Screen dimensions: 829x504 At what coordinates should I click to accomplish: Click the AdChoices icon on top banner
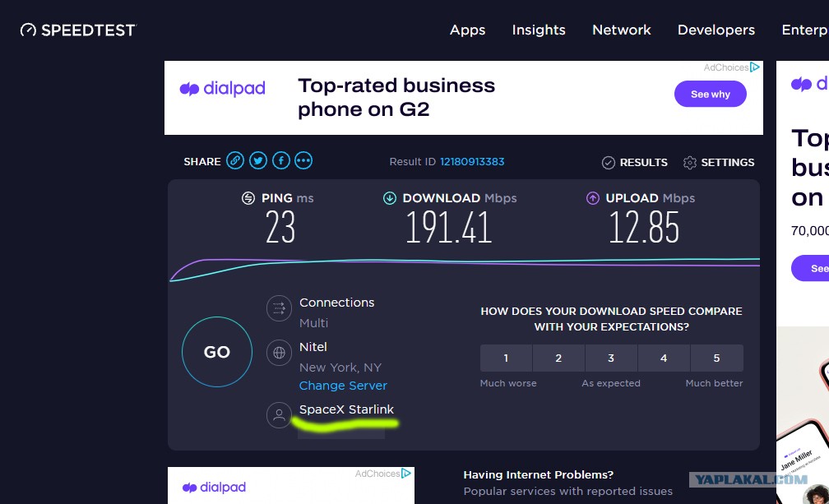click(755, 67)
